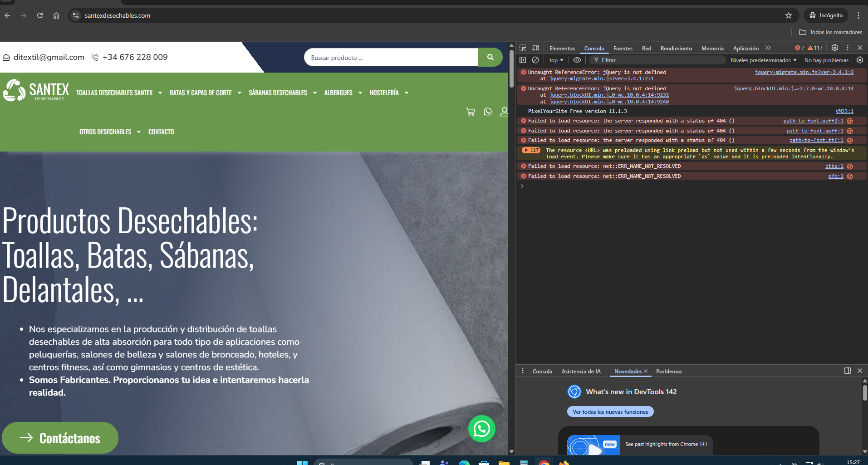Open the Problemas tab in the drawer

[x=669, y=372]
